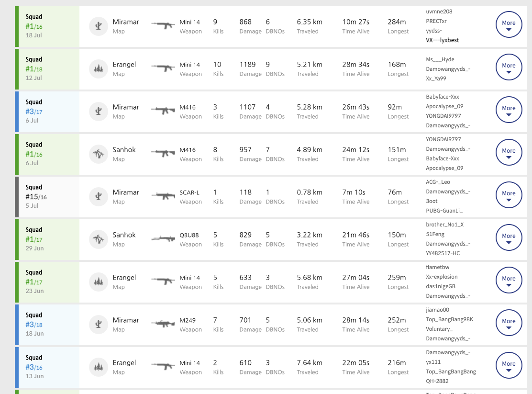Click the Miramar map icon in the 18 Jun match

pyautogui.click(x=99, y=325)
